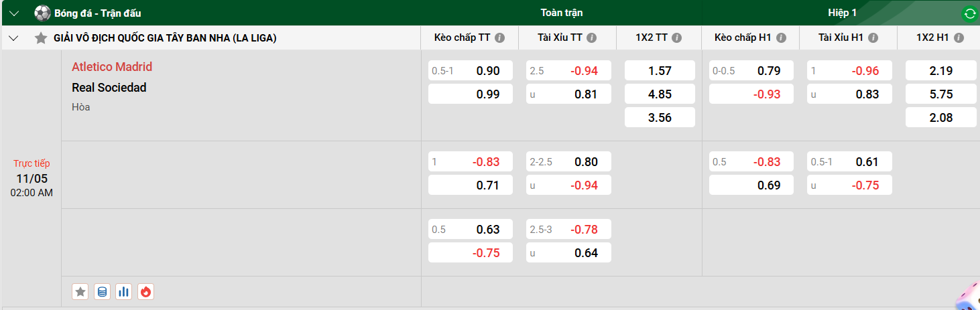Click the Kèo chấp H1 column header
Screen dimensions: 980x310
[x=743, y=38]
